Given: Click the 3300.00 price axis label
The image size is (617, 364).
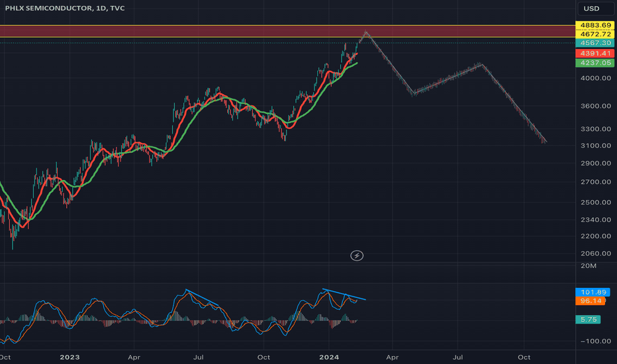Looking at the screenshot, I should click(x=596, y=128).
